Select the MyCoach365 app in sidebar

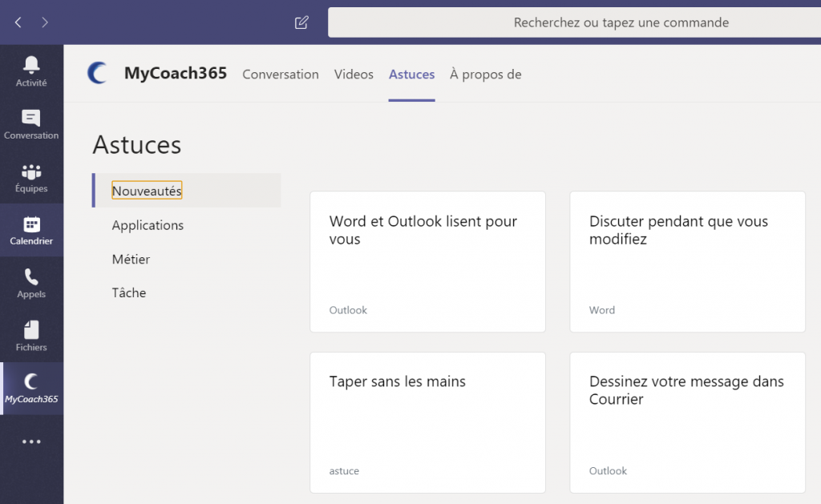(x=31, y=389)
